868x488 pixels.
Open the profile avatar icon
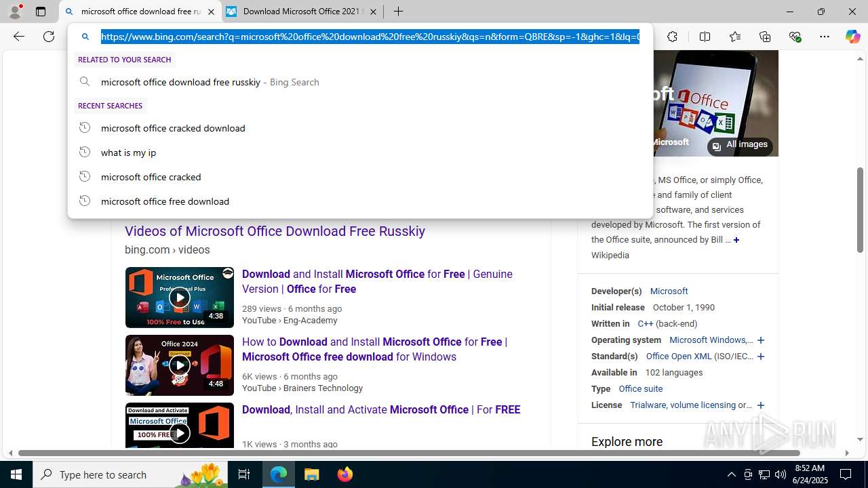pos(15,12)
